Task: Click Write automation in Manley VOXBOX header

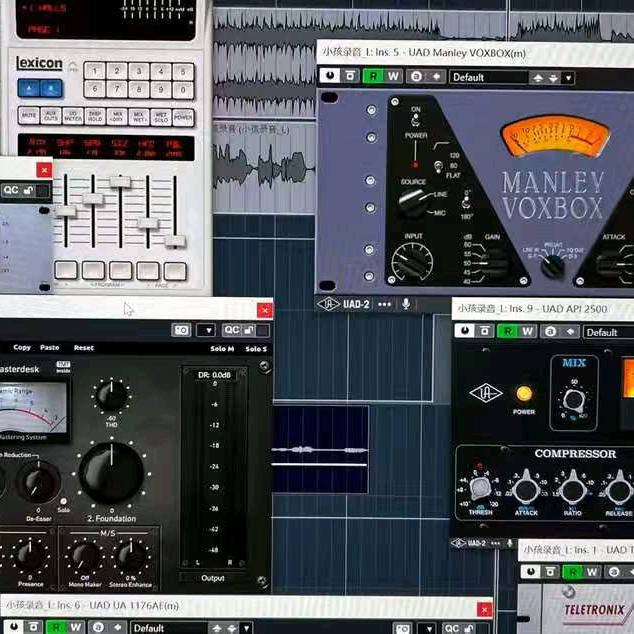Action: 393,76
